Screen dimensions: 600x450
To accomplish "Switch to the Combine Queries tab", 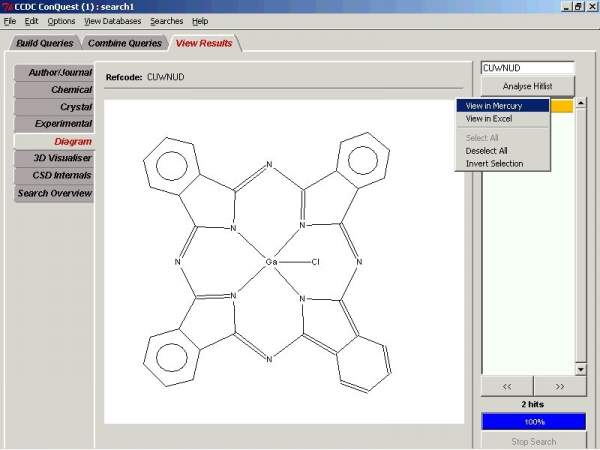I will [125, 43].
